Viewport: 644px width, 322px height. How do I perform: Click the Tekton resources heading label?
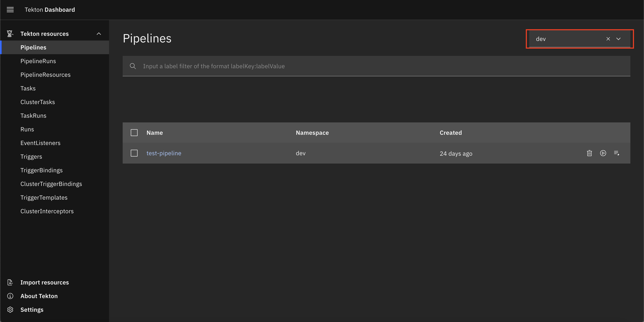coord(45,34)
